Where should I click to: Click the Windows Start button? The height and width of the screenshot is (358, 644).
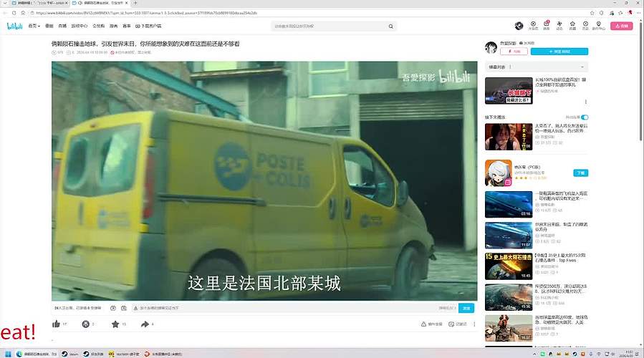tap(8, 354)
